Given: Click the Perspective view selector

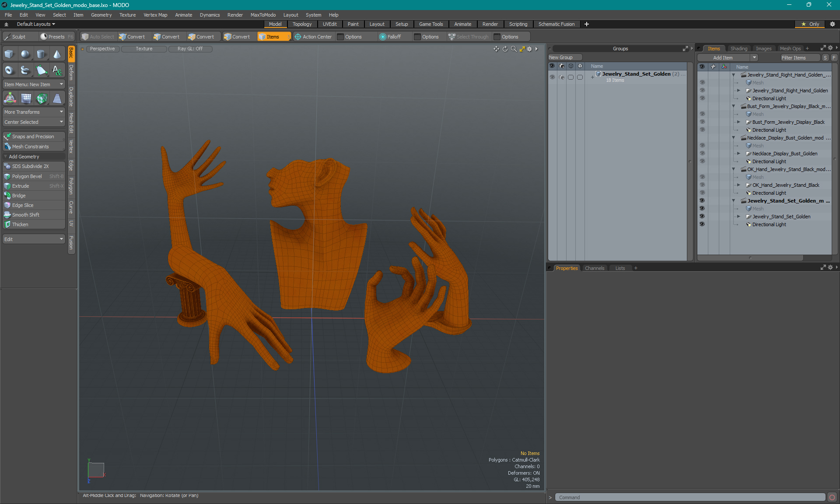Looking at the screenshot, I should click(x=102, y=49).
